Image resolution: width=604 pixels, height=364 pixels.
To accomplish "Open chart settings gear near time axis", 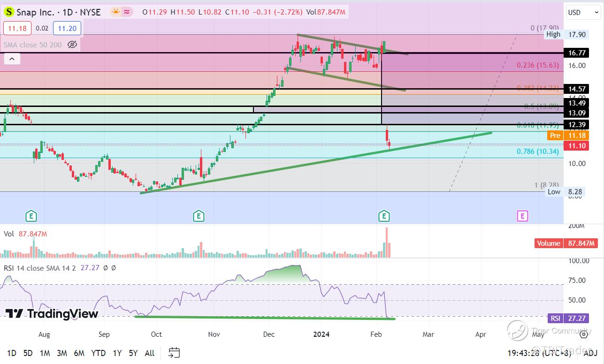I will pyautogui.click(x=584, y=334).
